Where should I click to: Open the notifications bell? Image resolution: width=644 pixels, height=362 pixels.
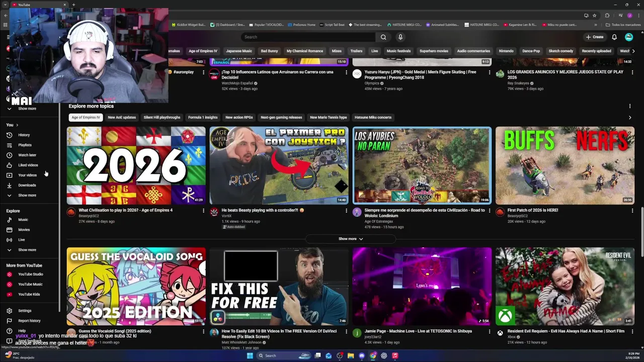614,37
